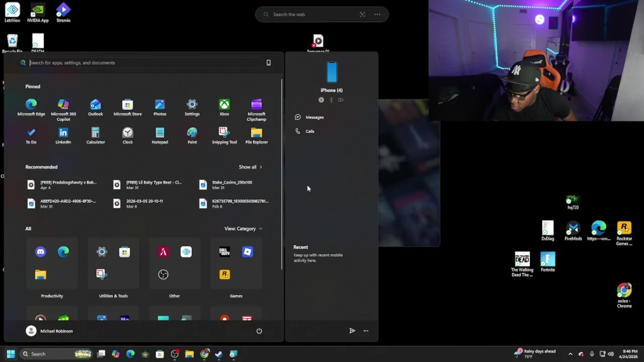The image size is (644, 362).
Task: Open the Paint app
Action: [x=192, y=136]
